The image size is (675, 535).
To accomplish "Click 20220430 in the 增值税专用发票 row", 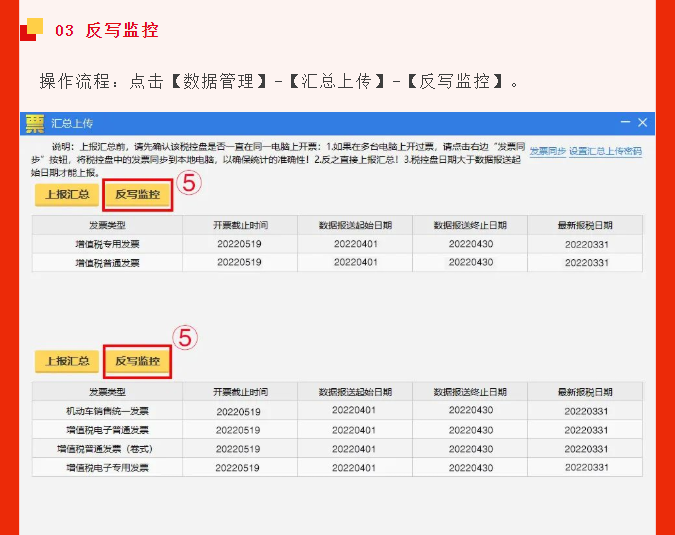I will (x=471, y=244).
